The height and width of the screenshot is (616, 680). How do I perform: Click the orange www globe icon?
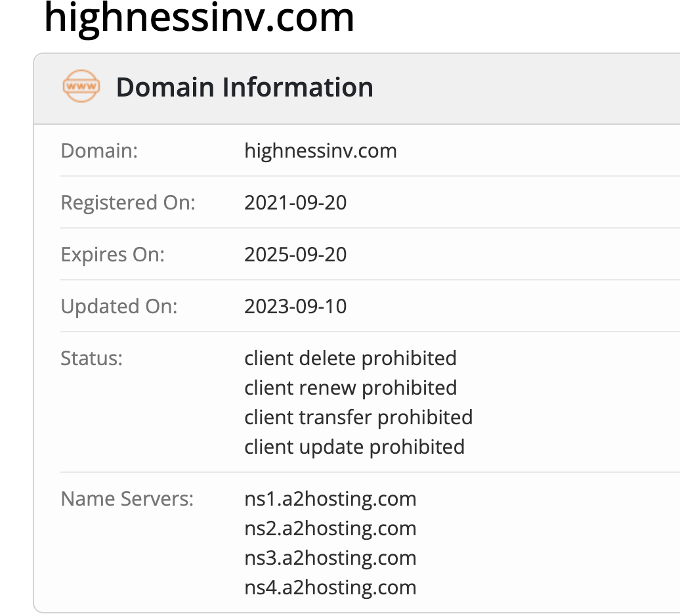(81, 86)
